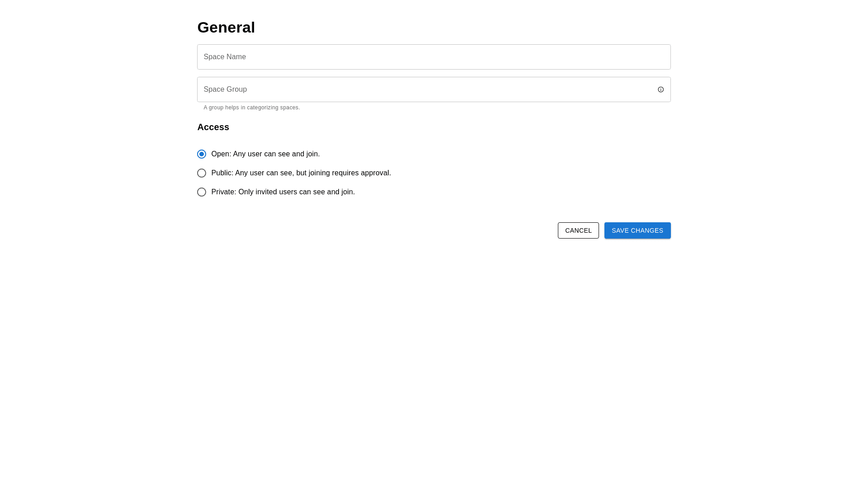
Task: Click the "Public: Any user can see" option label
Action: tap(301, 173)
